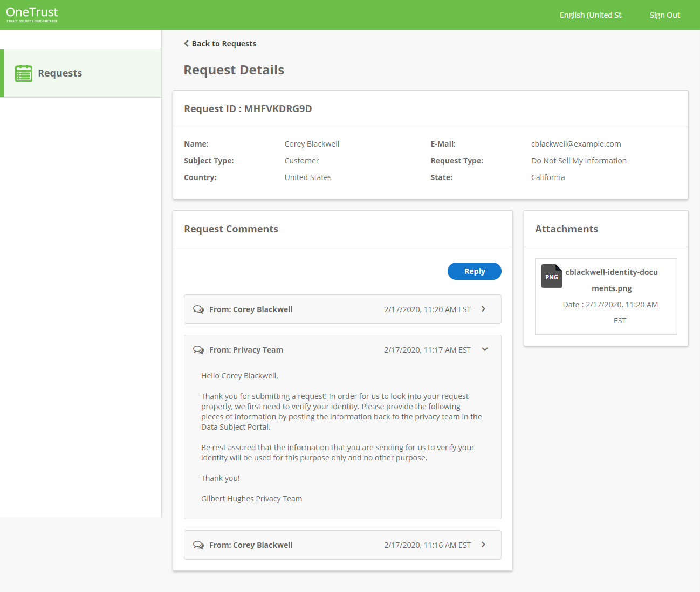700x592 pixels.
Task: Click the speech bubble icon beside From: Privacy Team
Action: (198, 349)
